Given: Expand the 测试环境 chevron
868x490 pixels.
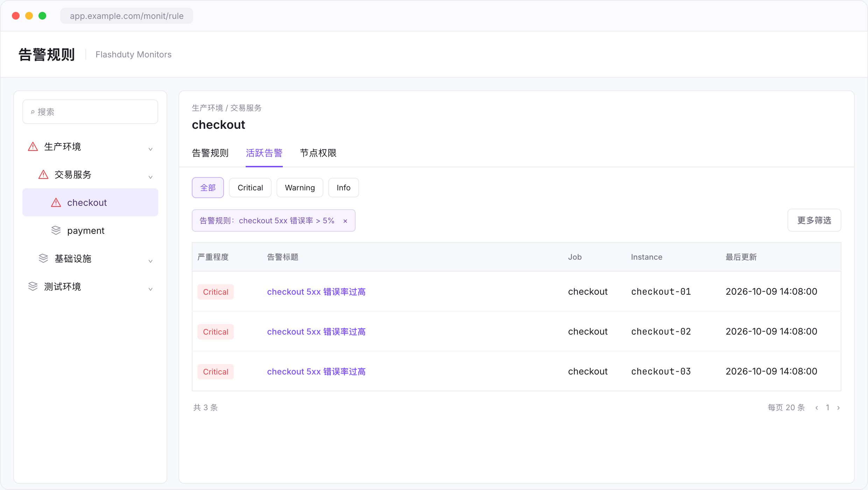Looking at the screenshot, I should pos(150,288).
